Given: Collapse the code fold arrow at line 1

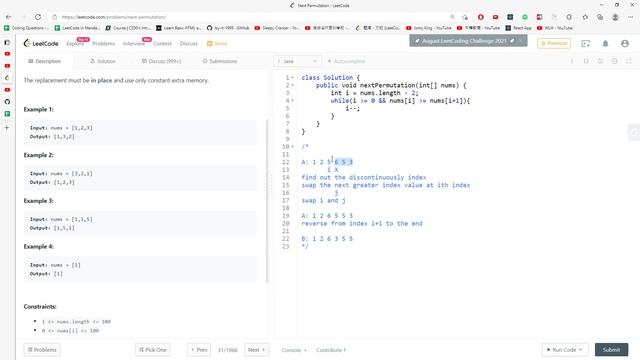Looking at the screenshot, I should click(293, 78).
